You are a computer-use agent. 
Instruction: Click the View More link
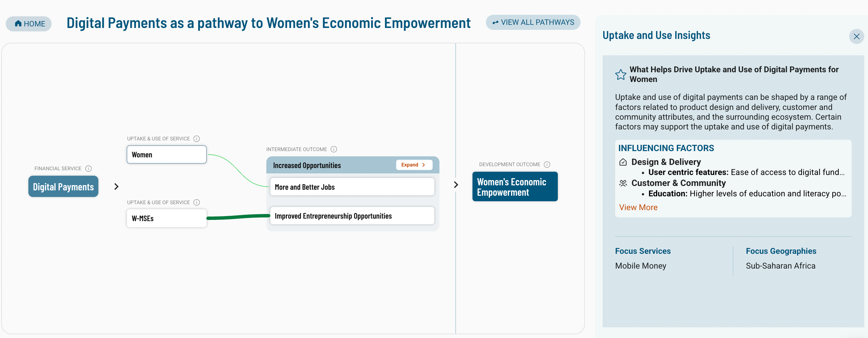click(x=638, y=207)
